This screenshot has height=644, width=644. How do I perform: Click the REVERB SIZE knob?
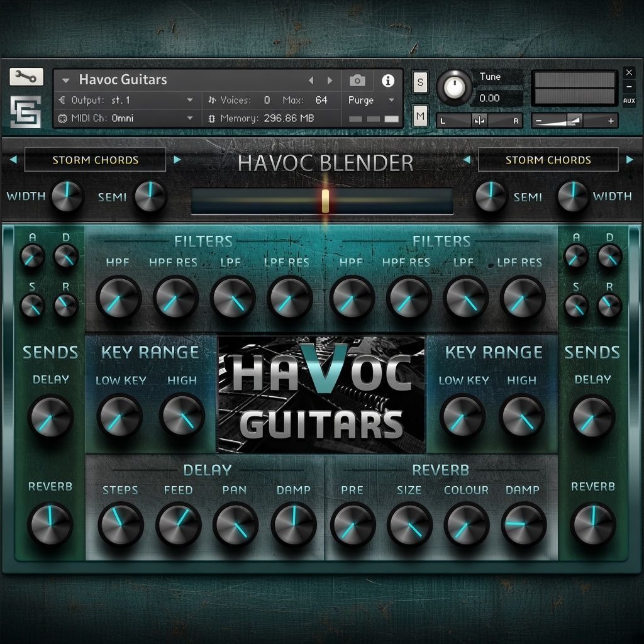click(x=409, y=525)
